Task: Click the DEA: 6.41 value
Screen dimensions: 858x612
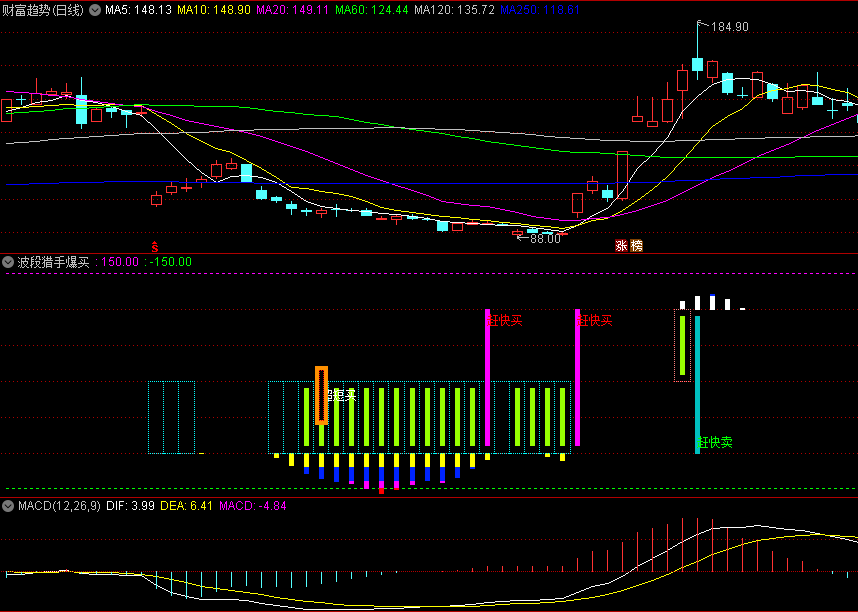Action: click(186, 506)
